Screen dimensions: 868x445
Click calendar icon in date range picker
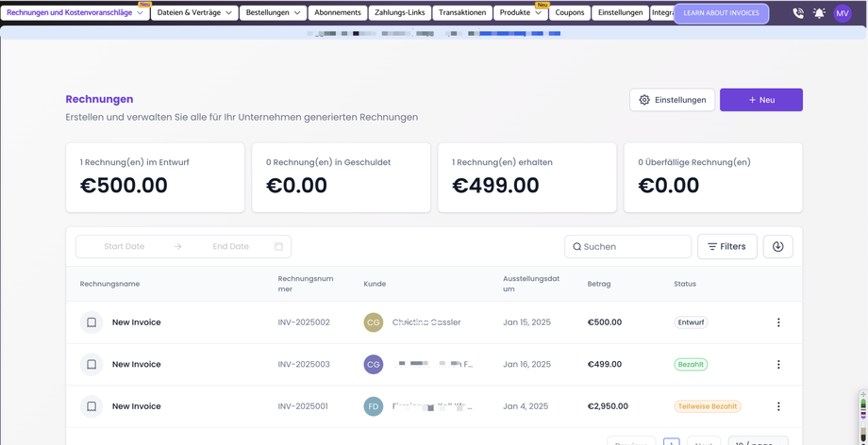[x=278, y=247]
